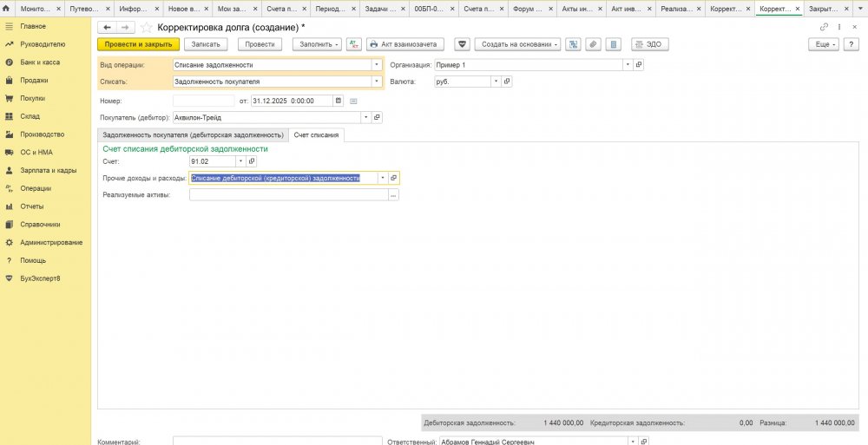Click into the Номер input field
This screenshot has width=868, height=445.
pos(203,100)
